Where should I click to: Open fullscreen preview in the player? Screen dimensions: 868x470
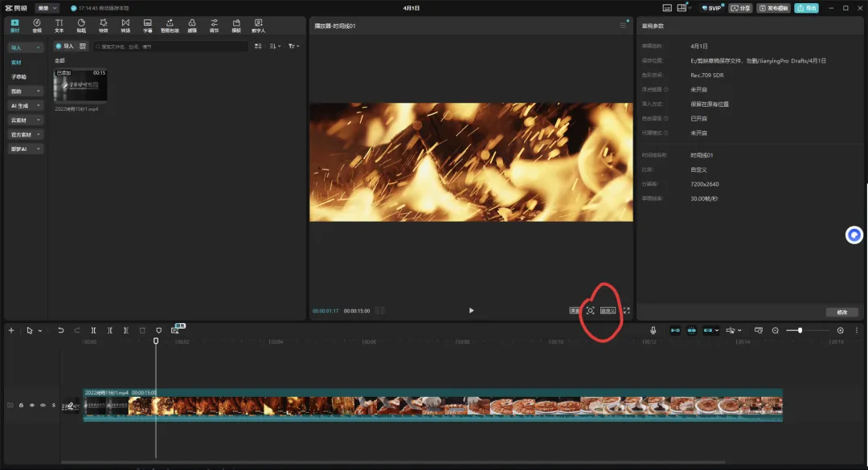[x=626, y=311]
